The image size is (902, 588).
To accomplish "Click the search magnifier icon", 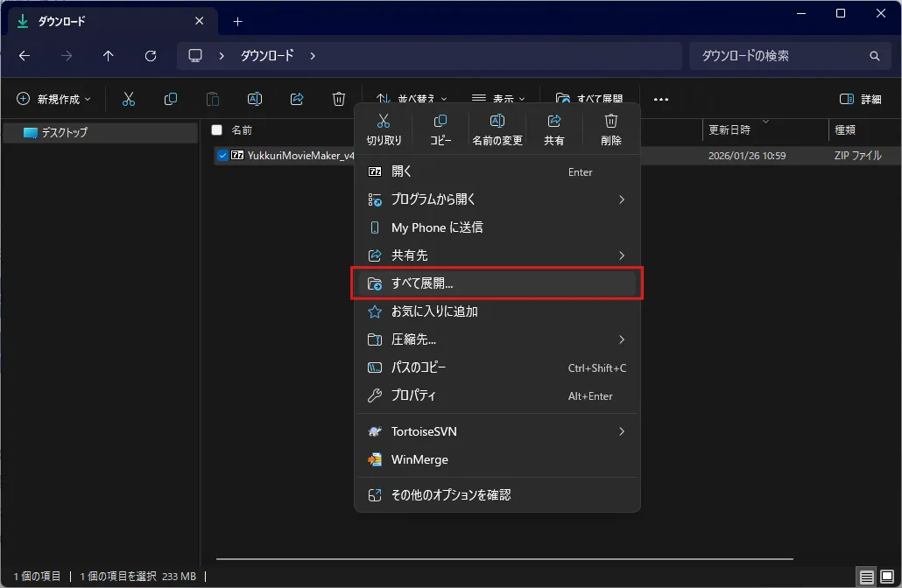I will (874, 56).
